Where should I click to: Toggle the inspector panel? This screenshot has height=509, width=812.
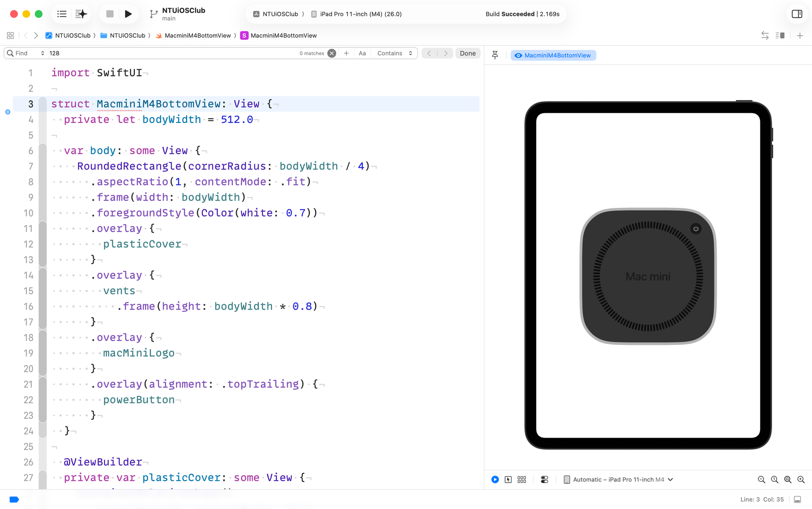point(797,14)
